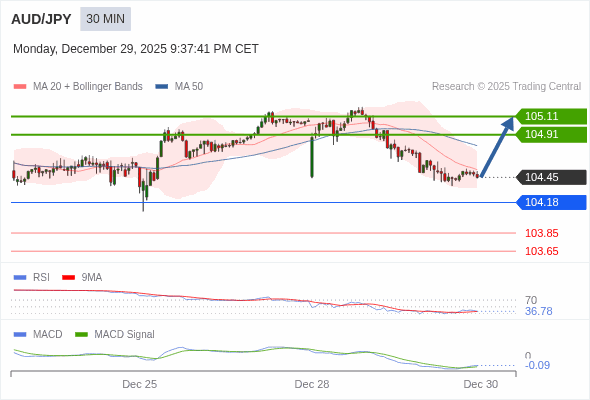Click the 'MACD Signal' legend label
The height and width of the screenshot is (400, 590).
click(x=125, y=335)
